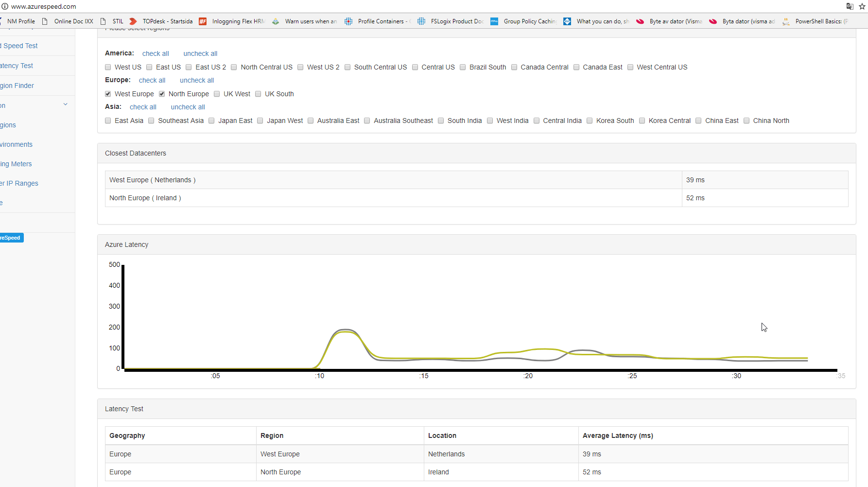The image size is (868, 487).
Task: Open the Inloggning Flex HRM bookmark
Action: click(232, 21)
